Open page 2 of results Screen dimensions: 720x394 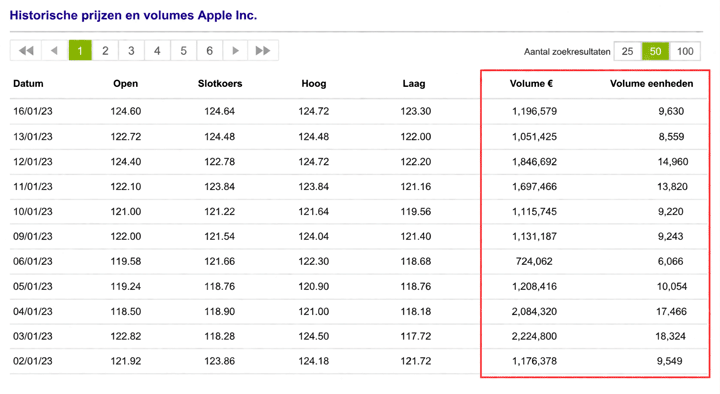(105, 51)
